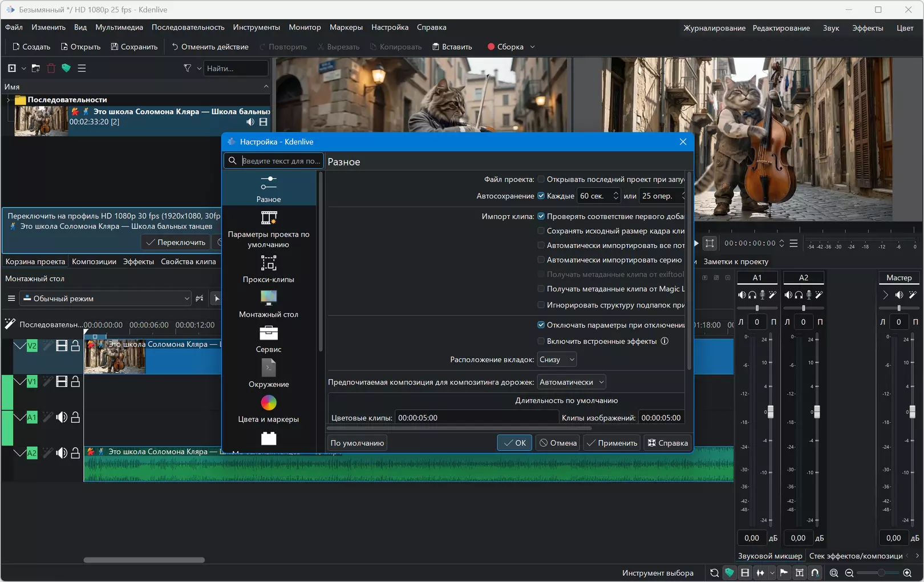Mute audio track A1 in timeline
The height and width of the screenshot is (582, 924).
click(62, 418)
